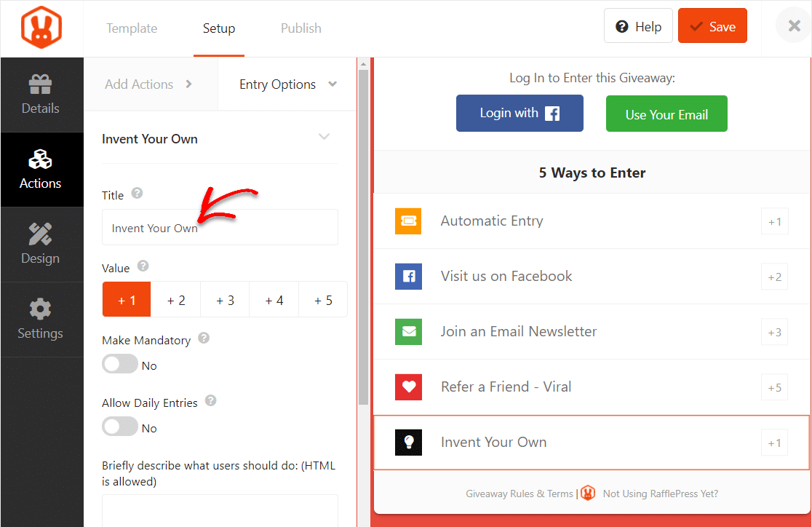Screen dimensions: 812x527
Task: Select the Join an Email Newsletter row
Action: tap(592, 332)
